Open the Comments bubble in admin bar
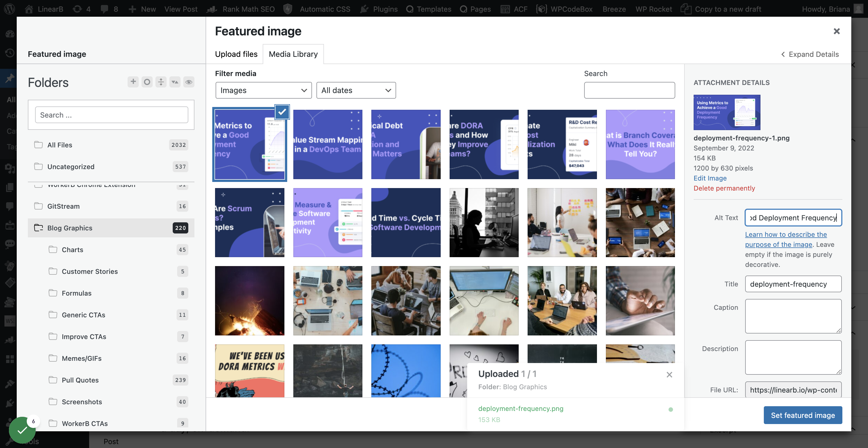This screenshot has height=448, width=868. [109, 9]
